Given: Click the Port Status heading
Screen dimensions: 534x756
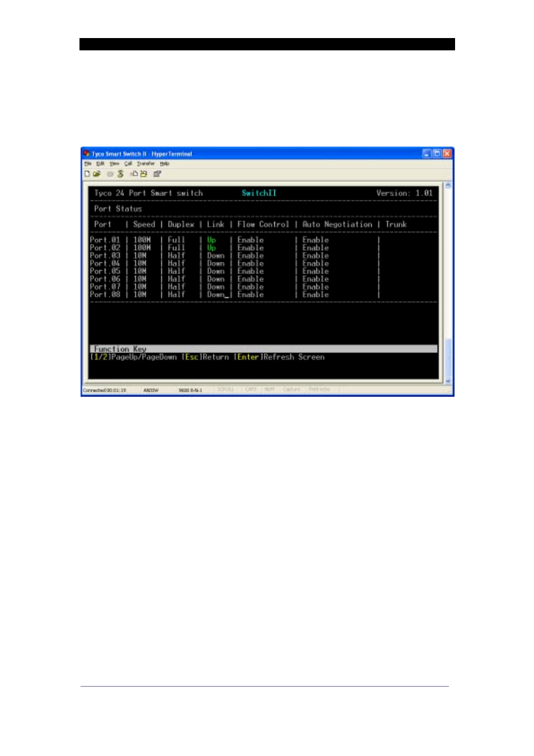Looking at the screenshot, I should point(118,209).
